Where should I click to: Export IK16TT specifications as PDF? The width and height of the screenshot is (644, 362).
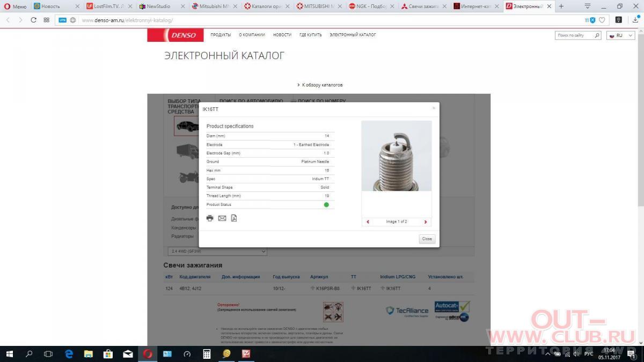(234, 218)
